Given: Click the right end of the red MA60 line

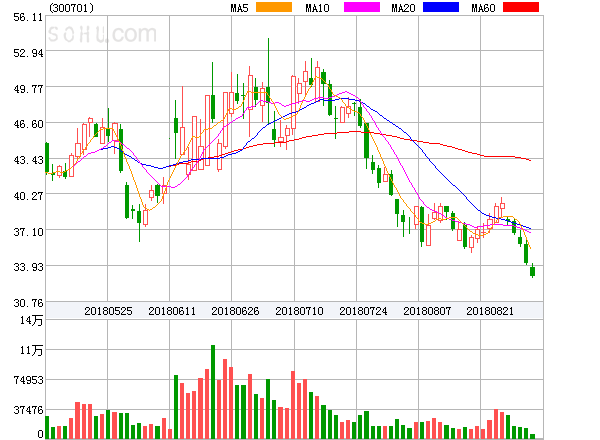Looking at the screenshot, I should (x=530, y=160).
